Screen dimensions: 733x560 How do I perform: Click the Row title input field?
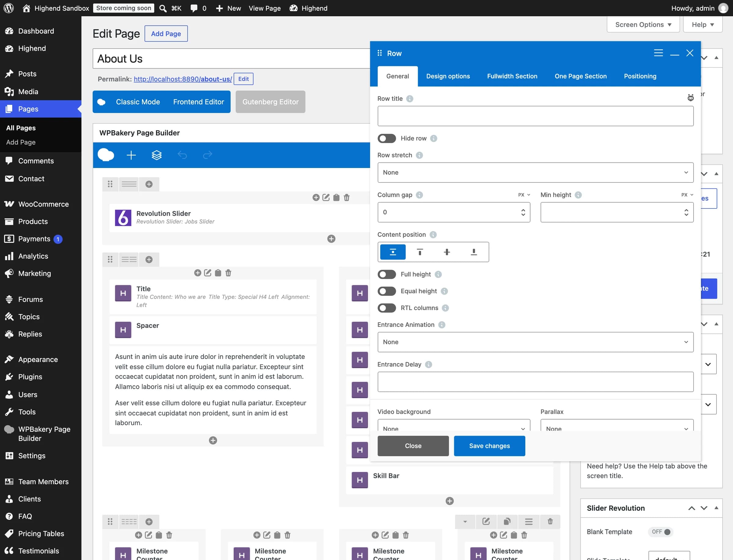[535, 116]
